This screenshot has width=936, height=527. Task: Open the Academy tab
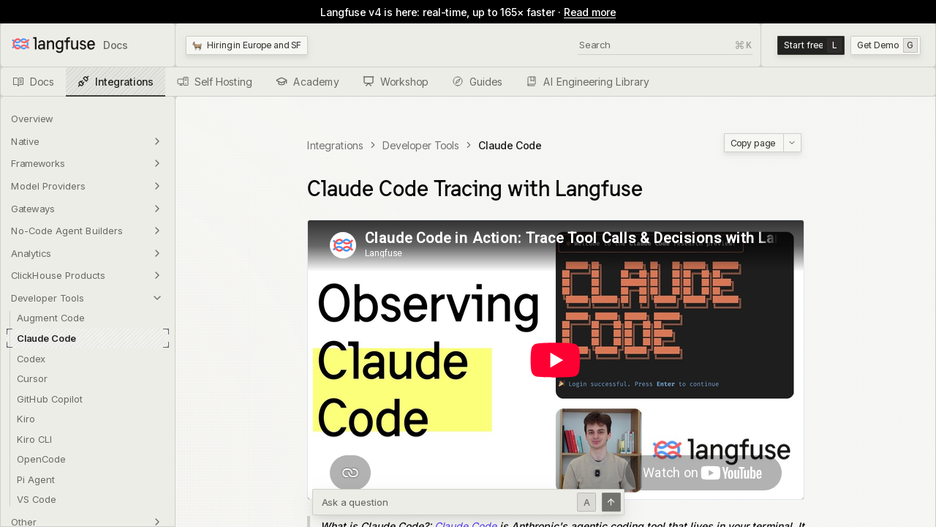click(307, 82)
